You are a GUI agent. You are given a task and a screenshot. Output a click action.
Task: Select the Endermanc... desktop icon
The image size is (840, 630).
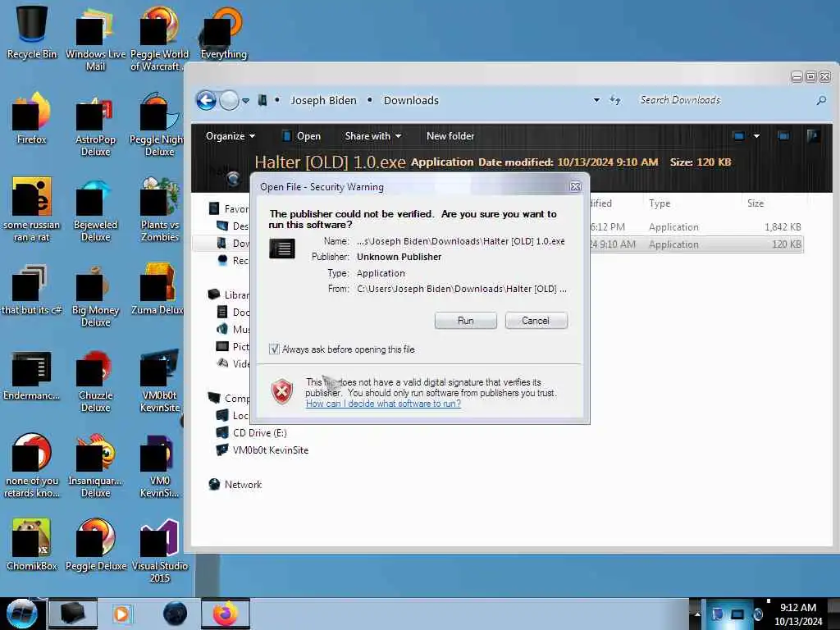point(32,375)
